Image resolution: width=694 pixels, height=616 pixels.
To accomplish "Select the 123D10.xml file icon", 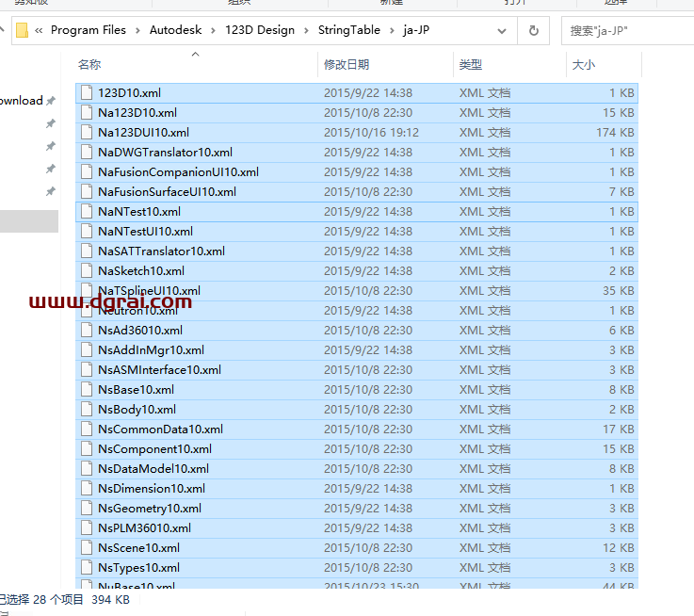I will [87, 93].
